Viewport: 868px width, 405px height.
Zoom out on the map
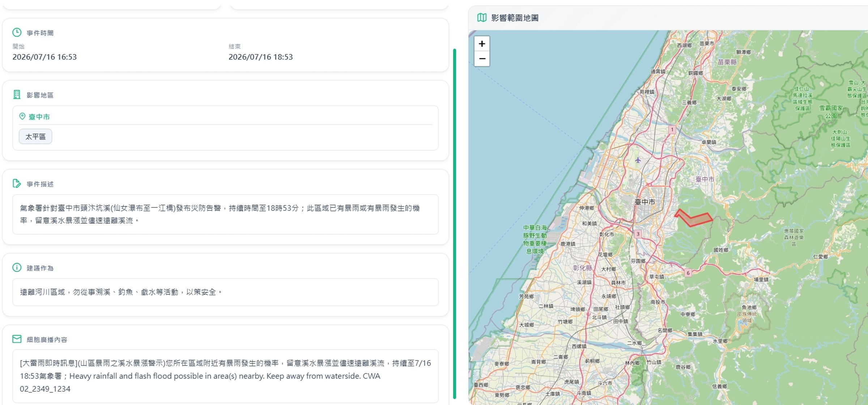482,59
